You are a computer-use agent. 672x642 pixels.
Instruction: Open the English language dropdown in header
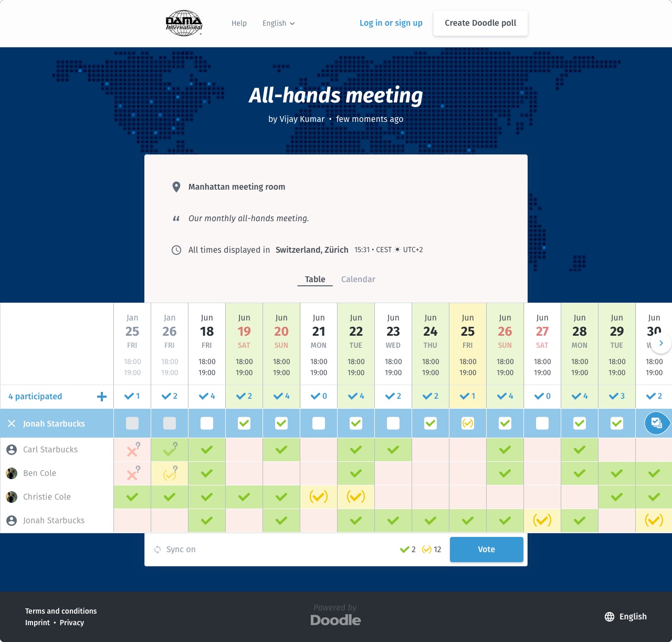pos(278,23)
